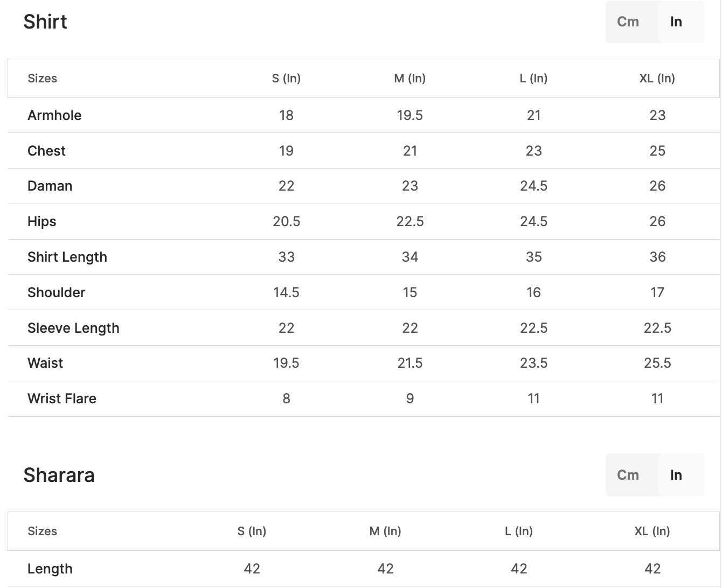Screen dimensions: 722x588
Task: Select the Chest row label
Action: pyautogui.click(x=46, y=151)
